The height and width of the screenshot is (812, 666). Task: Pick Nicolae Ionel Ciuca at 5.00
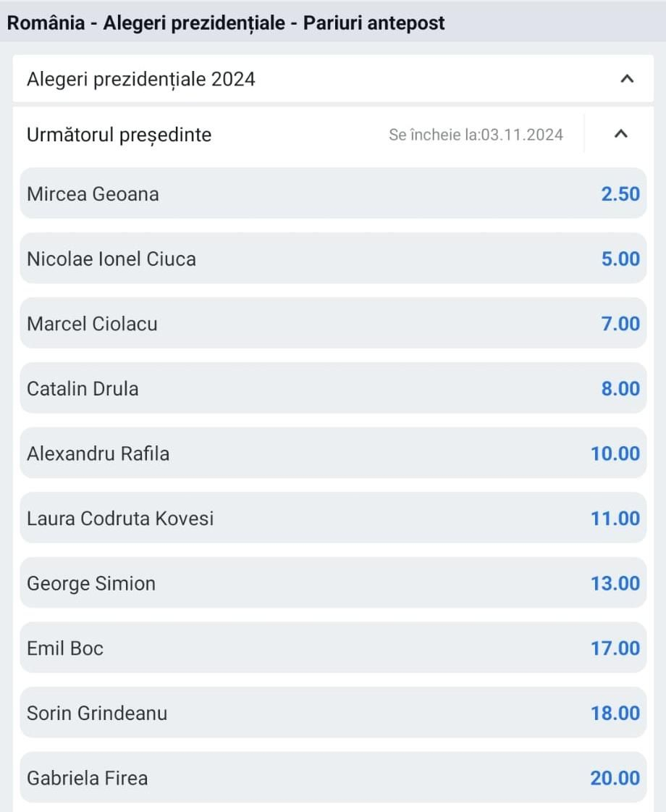333,259
